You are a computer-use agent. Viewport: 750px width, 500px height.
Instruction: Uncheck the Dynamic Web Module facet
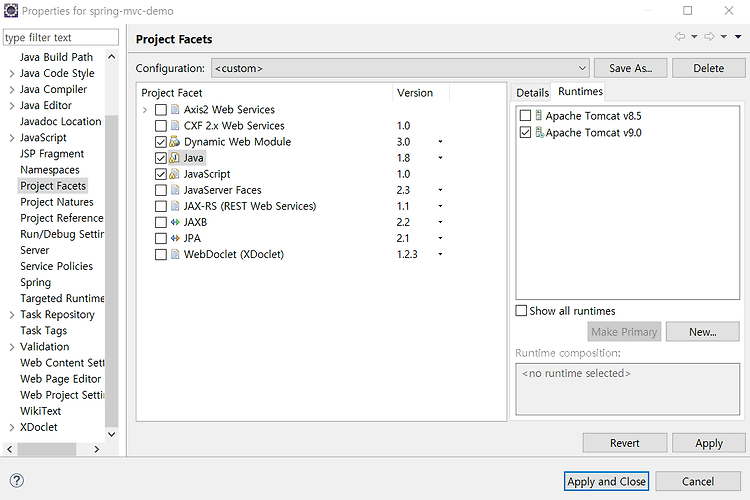[161, 142]
